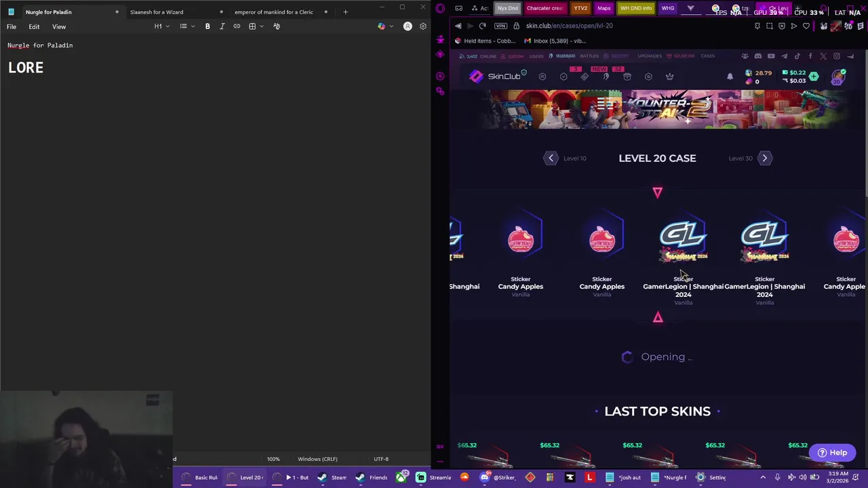
Task: Add funds with green plus button
Action: tap(814, 77)
